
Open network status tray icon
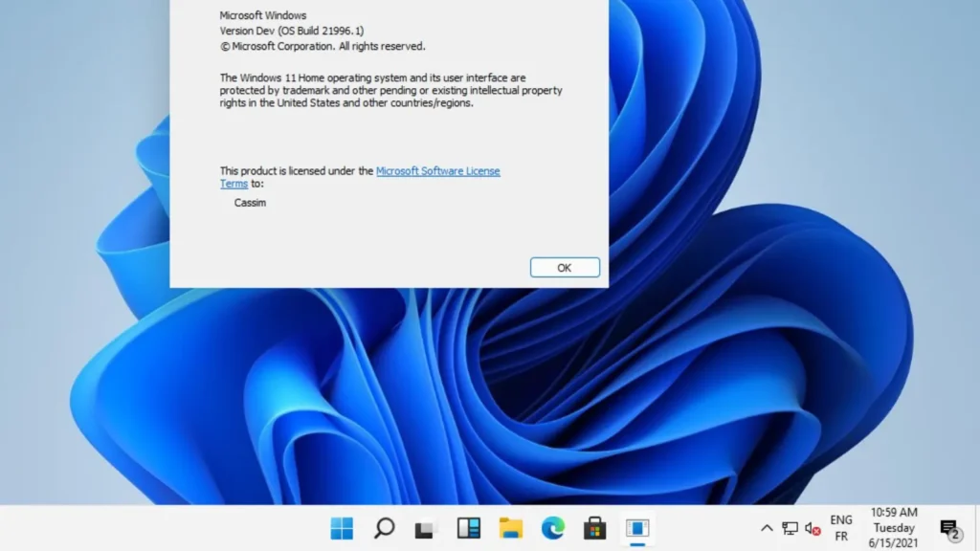click(x=790, y=528)
